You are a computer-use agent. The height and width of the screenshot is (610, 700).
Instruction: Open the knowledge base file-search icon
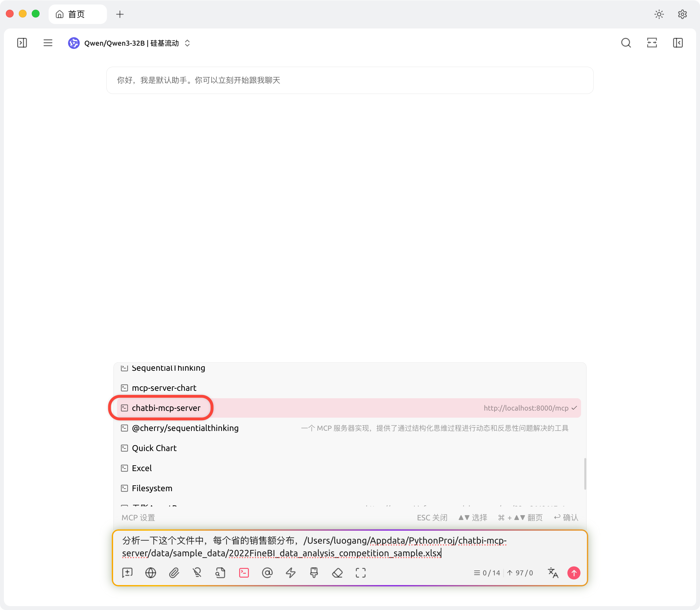pos(220,573)
